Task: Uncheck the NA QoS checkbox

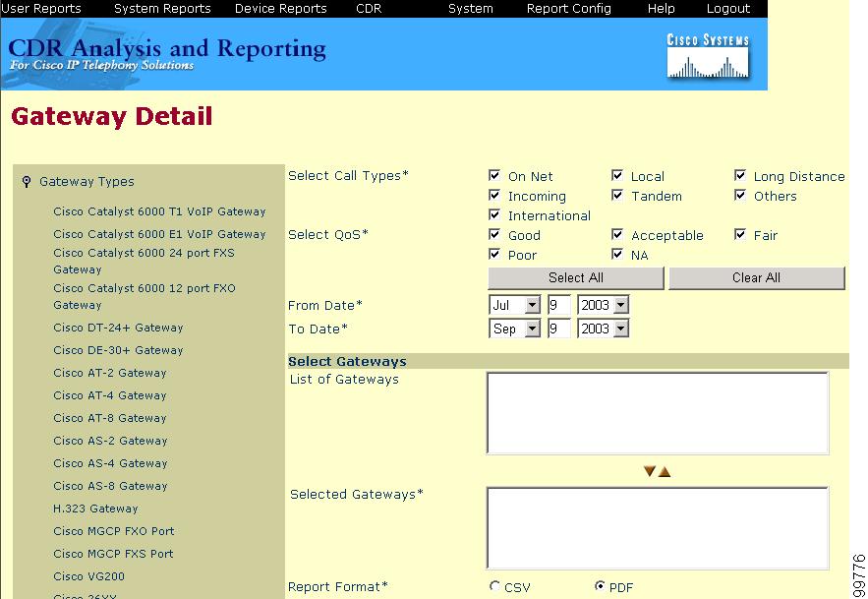Action: (617, 255)
